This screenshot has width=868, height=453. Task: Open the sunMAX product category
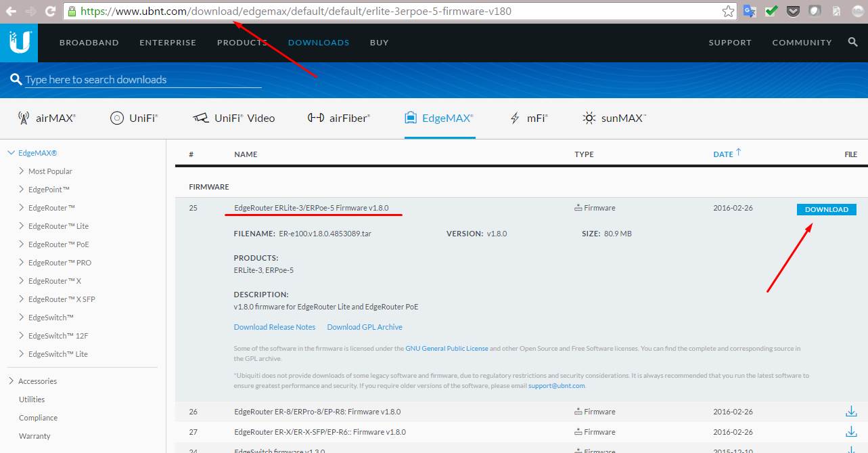click(x=614, y=118)
